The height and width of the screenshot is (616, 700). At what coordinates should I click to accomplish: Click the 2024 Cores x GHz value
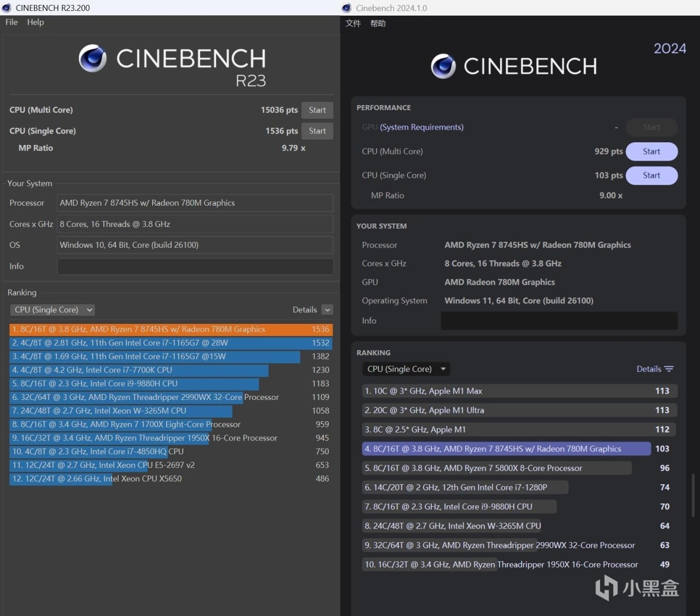(503, 264)
